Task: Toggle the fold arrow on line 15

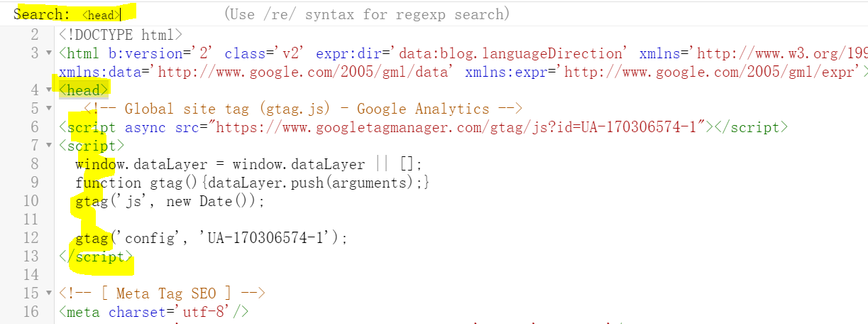Action: click(x=49, y=293)
